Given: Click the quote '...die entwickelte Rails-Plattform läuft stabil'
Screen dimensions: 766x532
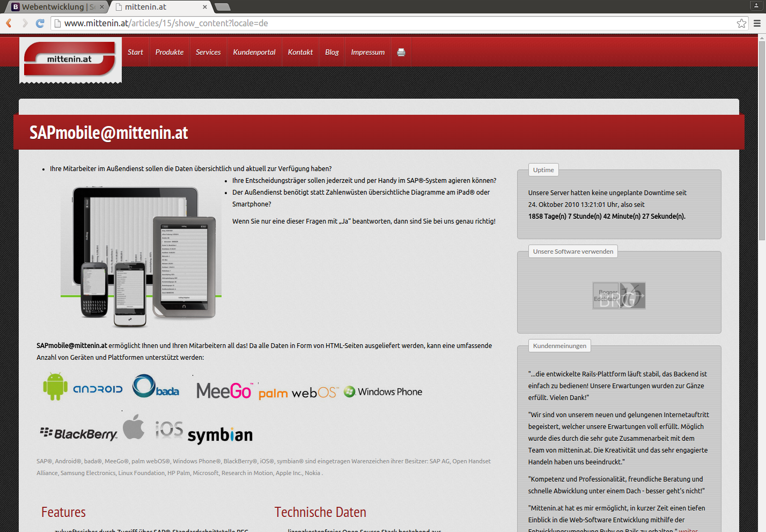Looking at the screenshot, I should coord(617,386).
